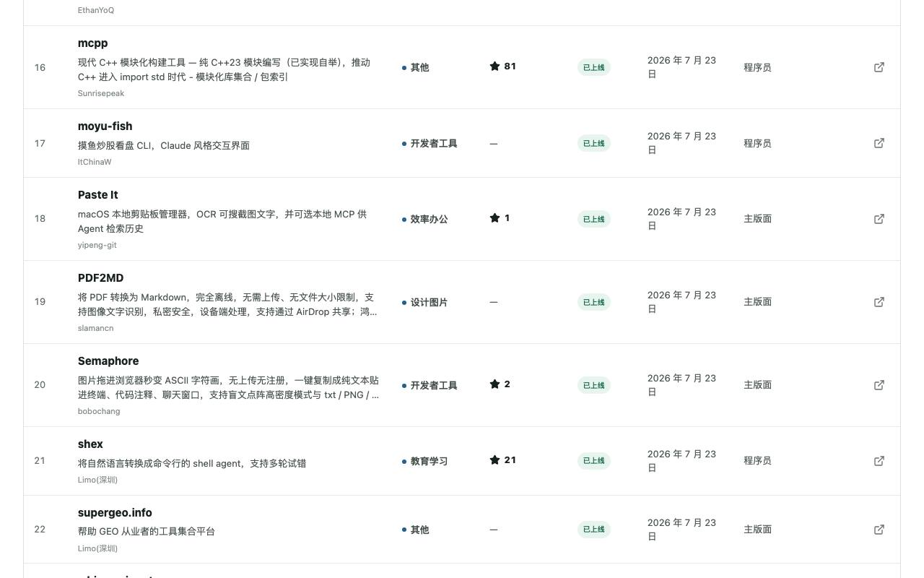This screenshot has height=578, width=924.
Task: Open external link icon for moyu-fish
Action: click(x=879, y=143)
